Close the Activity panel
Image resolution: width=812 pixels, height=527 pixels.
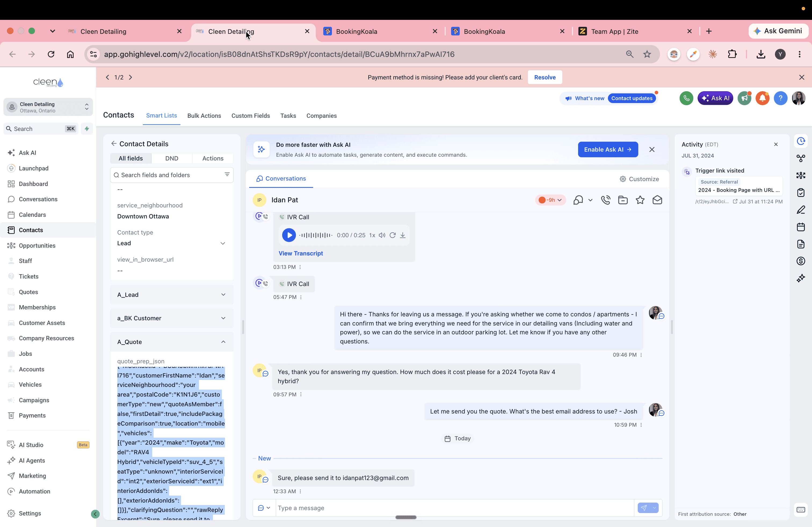coord(776,144)
